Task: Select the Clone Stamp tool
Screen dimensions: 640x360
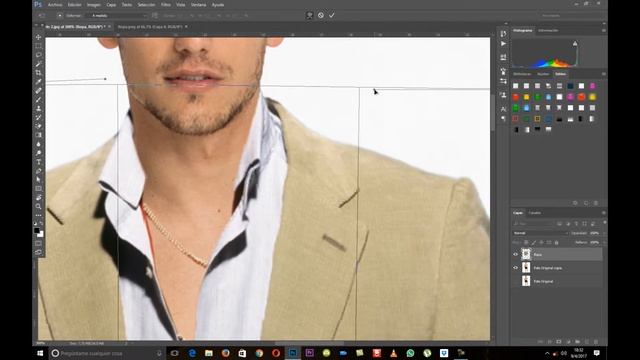Action: (x=38, y=109)
